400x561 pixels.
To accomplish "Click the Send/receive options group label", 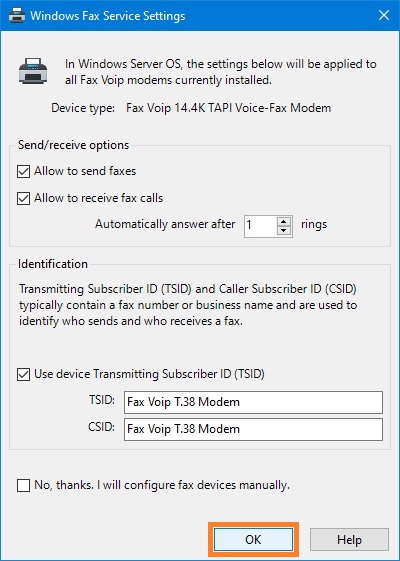I will coord(74,145).
